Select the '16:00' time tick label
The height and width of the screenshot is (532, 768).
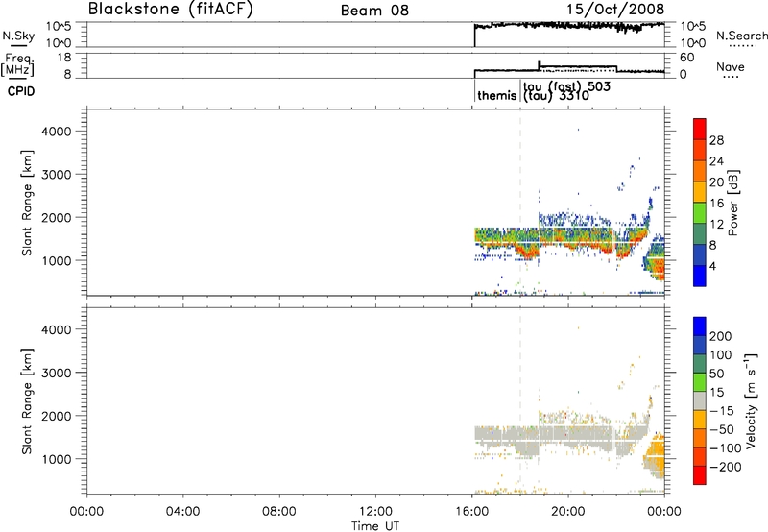[x=471, y=511]
